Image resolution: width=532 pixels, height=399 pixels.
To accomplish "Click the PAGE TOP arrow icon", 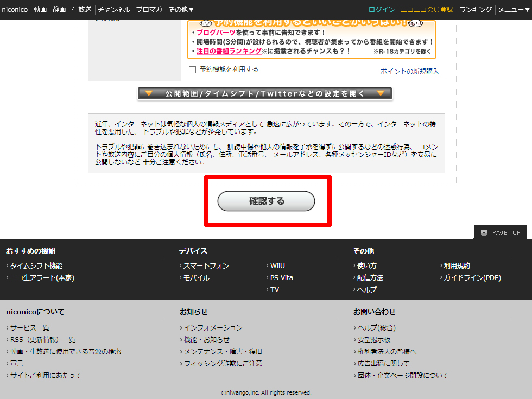I will point(484,232).
